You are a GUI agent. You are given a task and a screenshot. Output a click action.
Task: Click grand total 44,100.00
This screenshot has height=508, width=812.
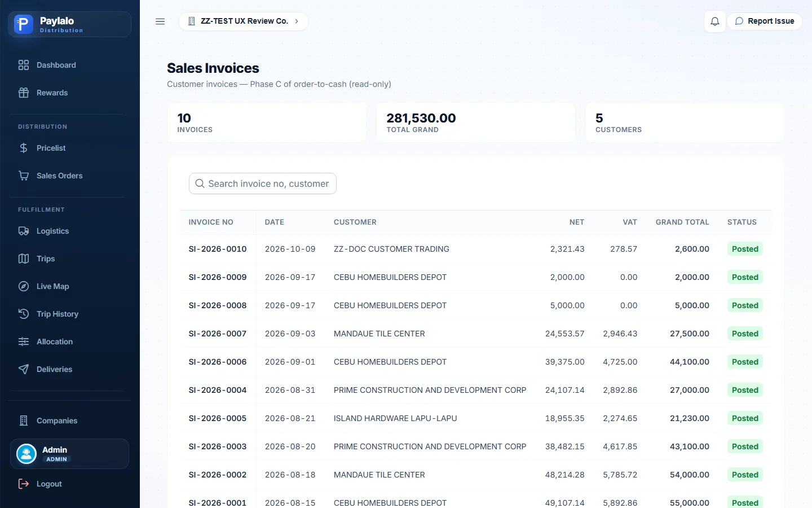690,362
